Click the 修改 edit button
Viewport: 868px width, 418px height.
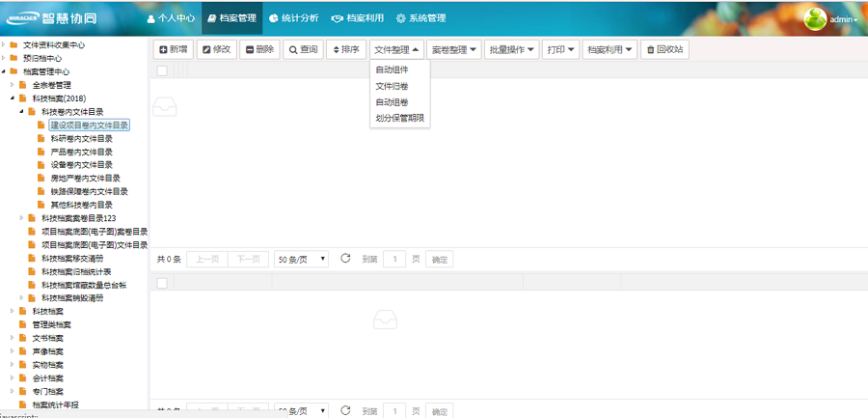(x=216, y=49)
